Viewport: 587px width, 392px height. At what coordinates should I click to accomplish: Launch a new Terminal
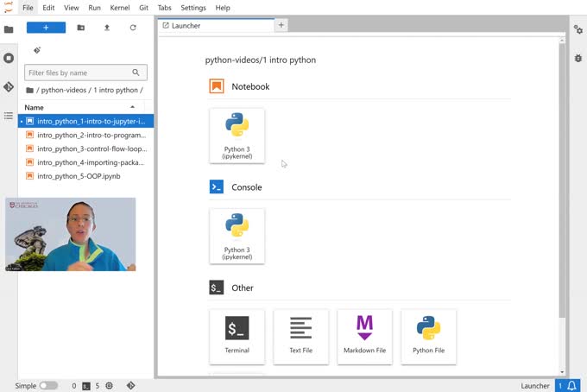[237, 336]
